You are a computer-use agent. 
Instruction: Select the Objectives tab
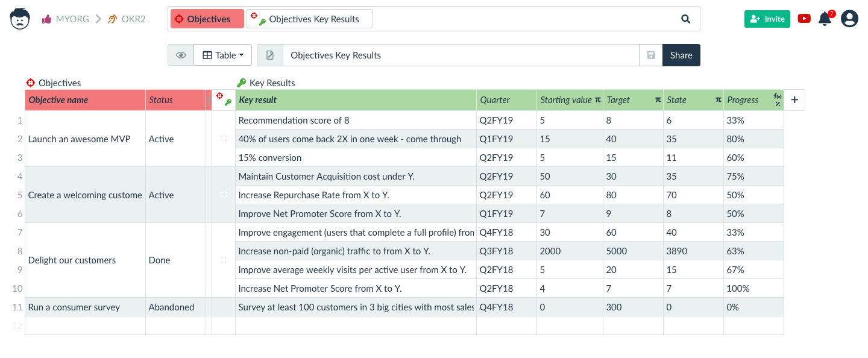(207, 19)
